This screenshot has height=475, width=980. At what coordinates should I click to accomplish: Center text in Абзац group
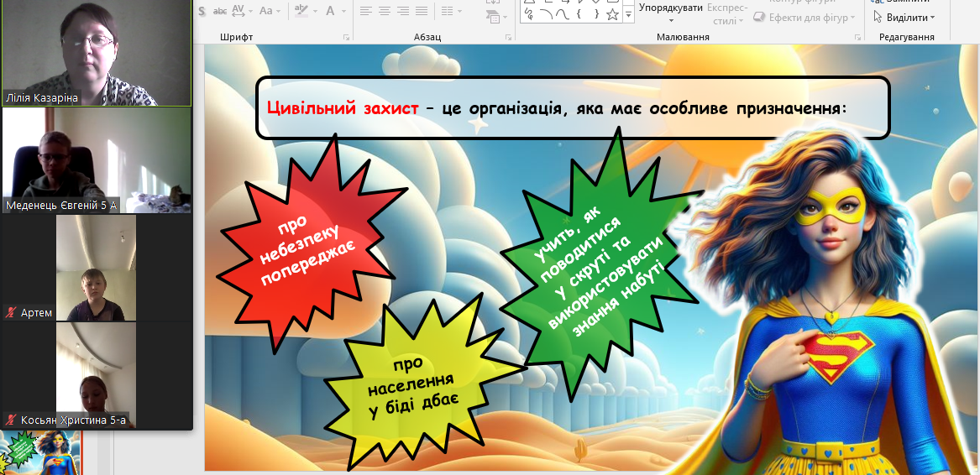coord(385,11)
